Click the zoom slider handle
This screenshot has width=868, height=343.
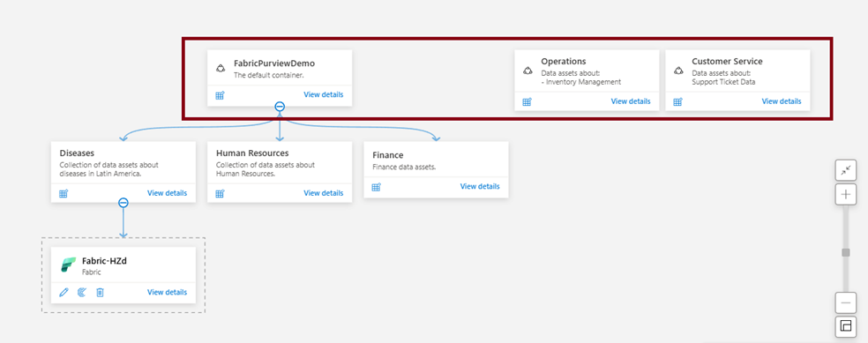point(845,253)
